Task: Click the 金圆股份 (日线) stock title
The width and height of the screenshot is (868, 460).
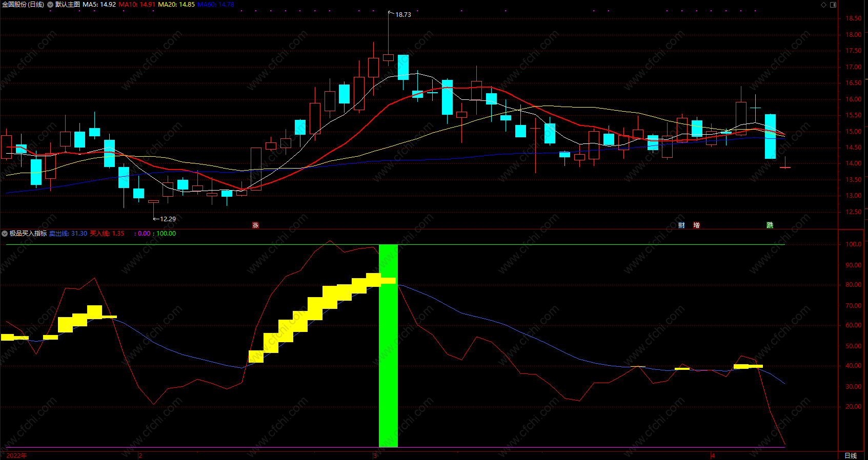Action: click(23, 5)
